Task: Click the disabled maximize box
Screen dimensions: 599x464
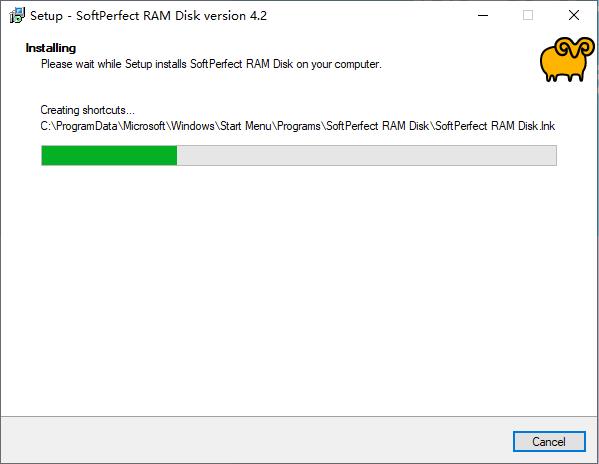Action: pos(528,16)
